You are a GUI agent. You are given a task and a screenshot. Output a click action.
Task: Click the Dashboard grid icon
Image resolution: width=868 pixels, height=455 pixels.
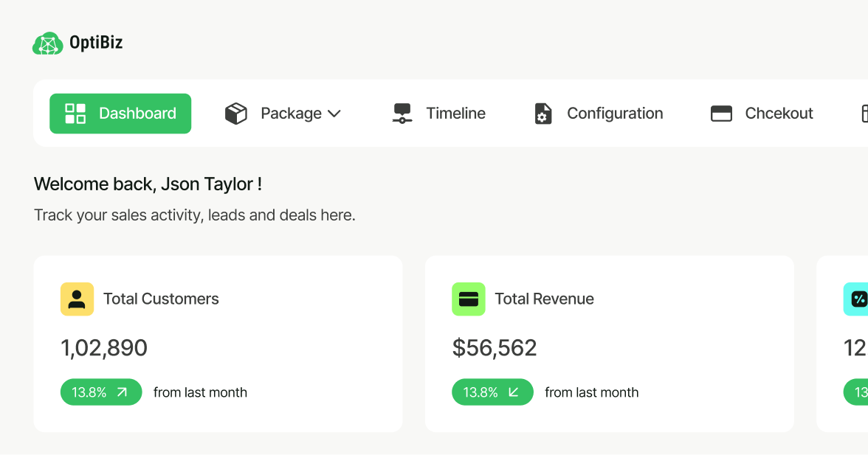pos(75,114)
